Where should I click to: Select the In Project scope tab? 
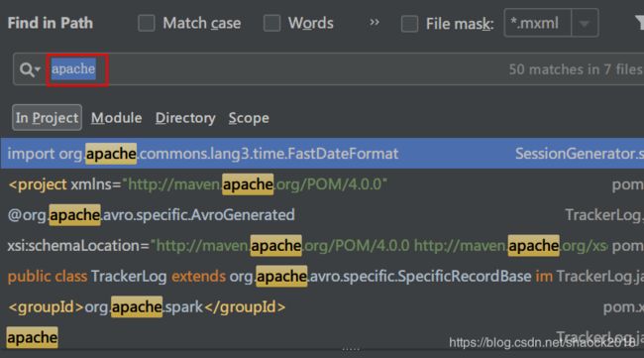point(47,118)
